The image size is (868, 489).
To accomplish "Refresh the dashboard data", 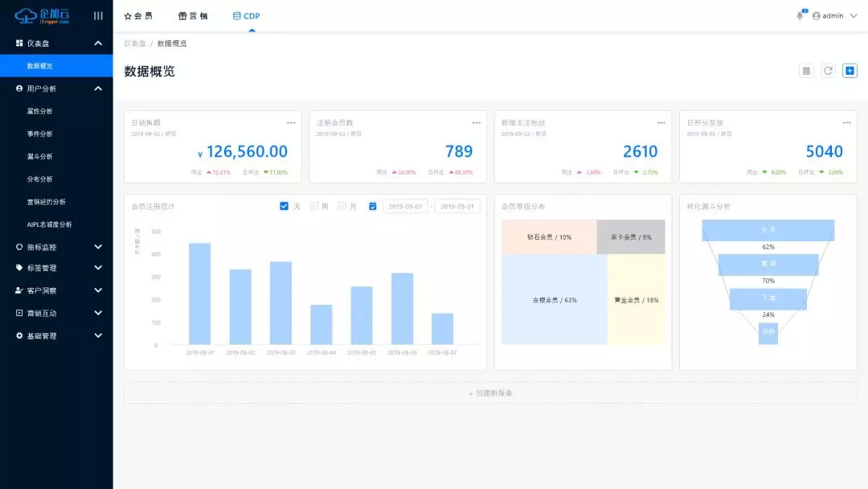I will [x=828, y=71].
